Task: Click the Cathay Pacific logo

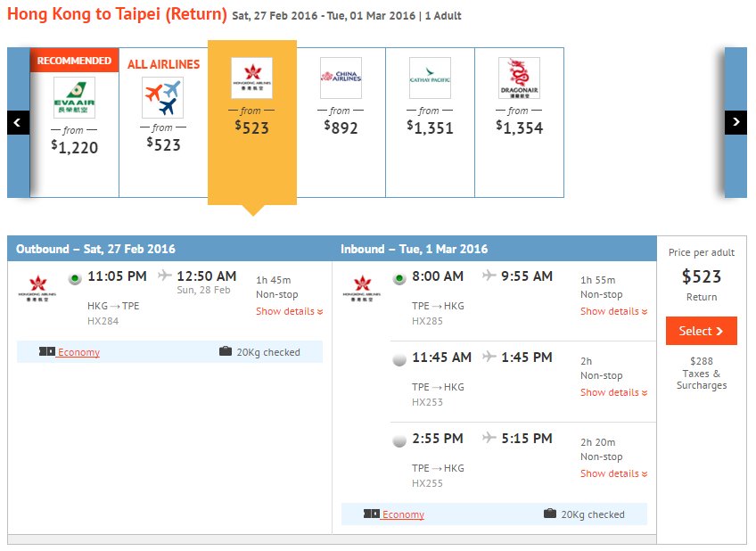Action: point(430,78)
